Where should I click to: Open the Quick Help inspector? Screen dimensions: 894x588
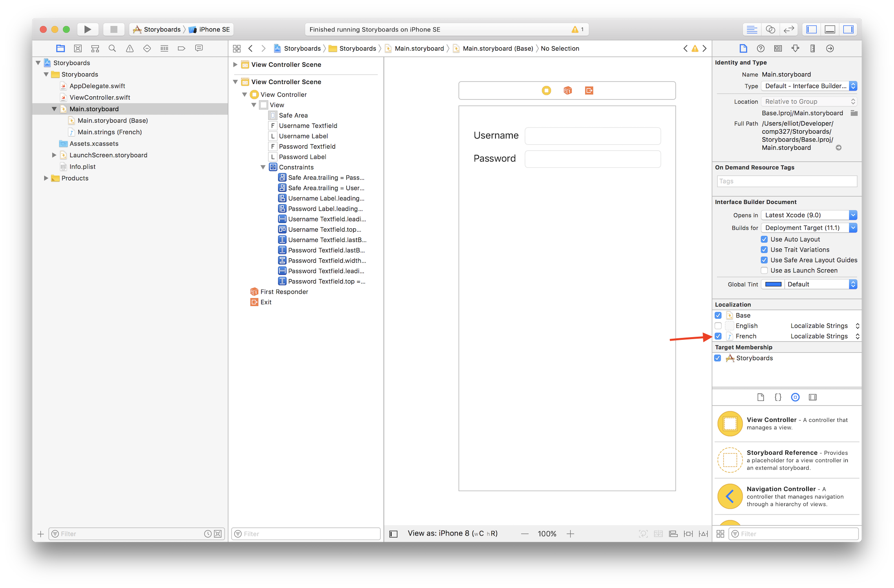click(x=761, y=49)
